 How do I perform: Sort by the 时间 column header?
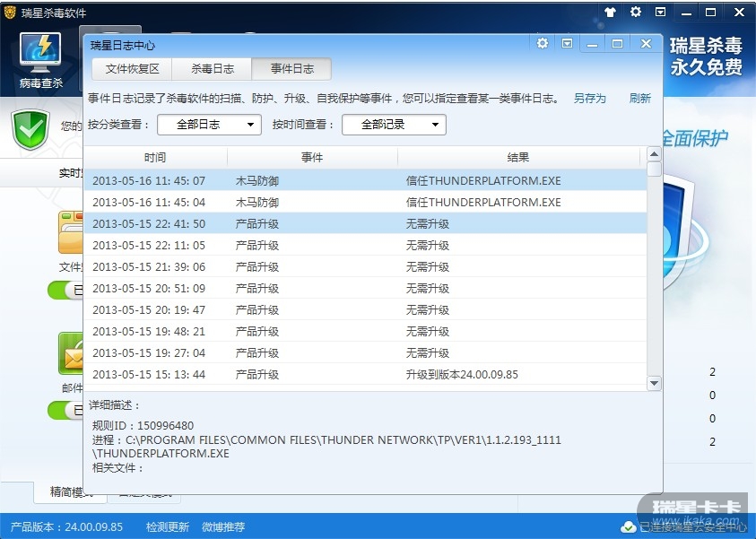[x=155, y=158]
